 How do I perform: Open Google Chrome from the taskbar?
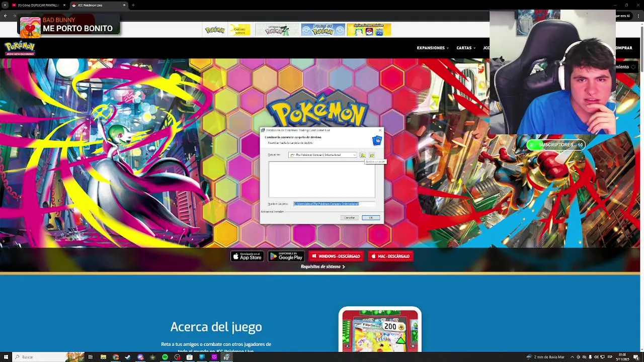tap(116, 357)
